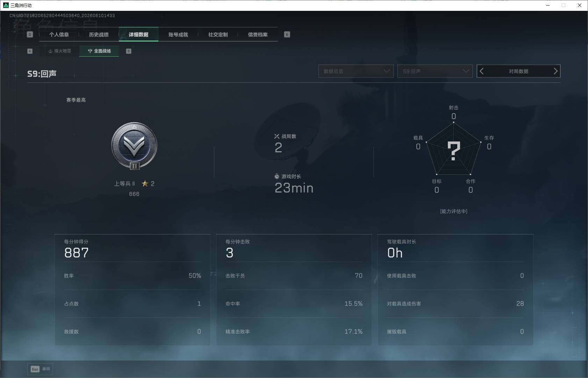Click the 赛季最高 label
588x378 pixels.
(x=76, y=100)
